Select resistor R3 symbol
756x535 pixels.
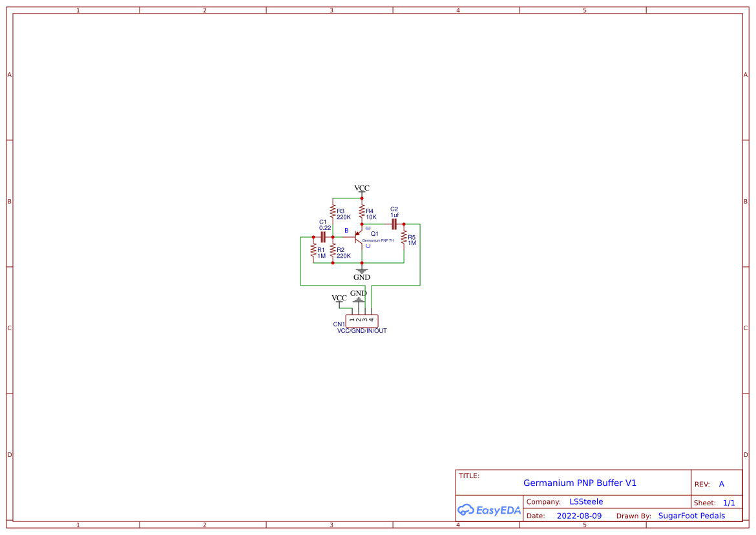(x=333, y=212)
